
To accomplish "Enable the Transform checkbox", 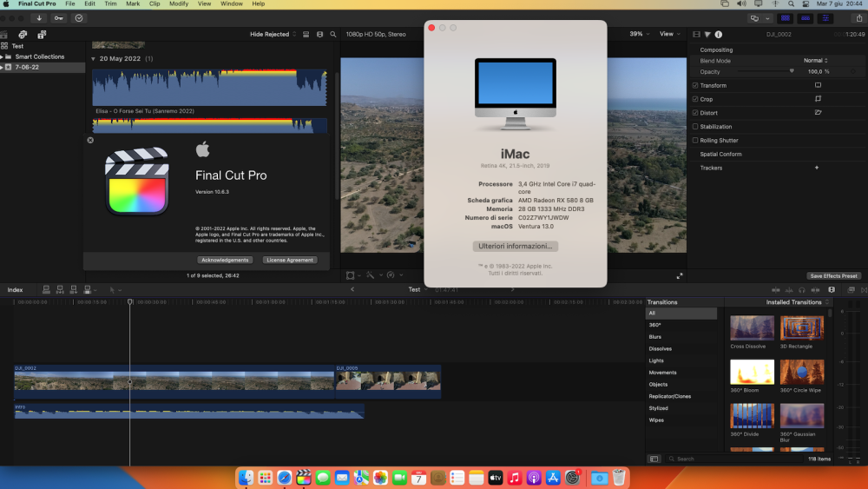I will click(695, 85).
